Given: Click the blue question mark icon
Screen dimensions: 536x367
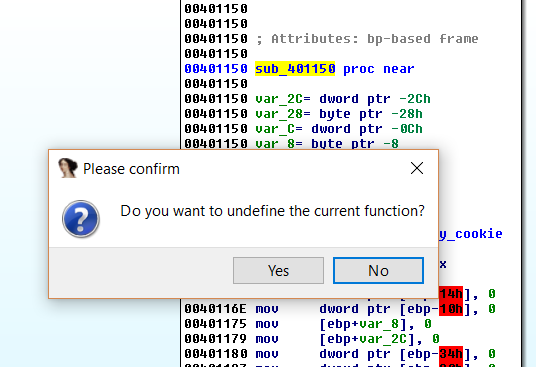Looking at the screenshot, I should point(81,219).
